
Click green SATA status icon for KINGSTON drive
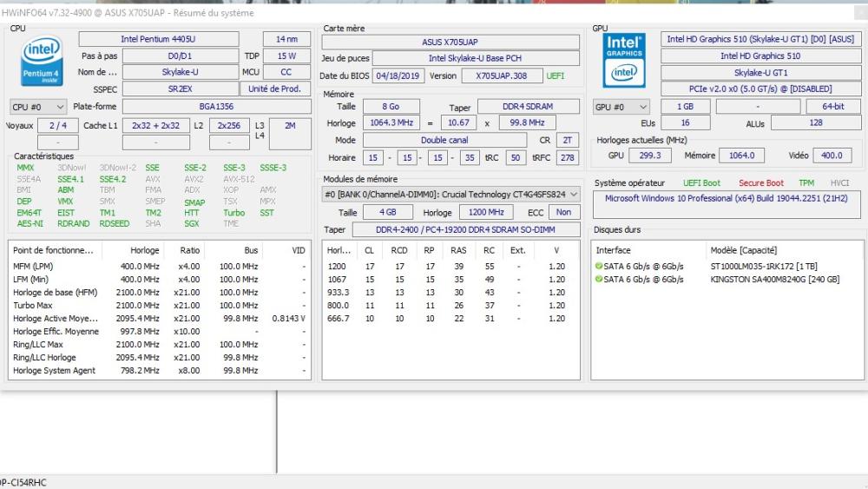(x=598, y=279)
